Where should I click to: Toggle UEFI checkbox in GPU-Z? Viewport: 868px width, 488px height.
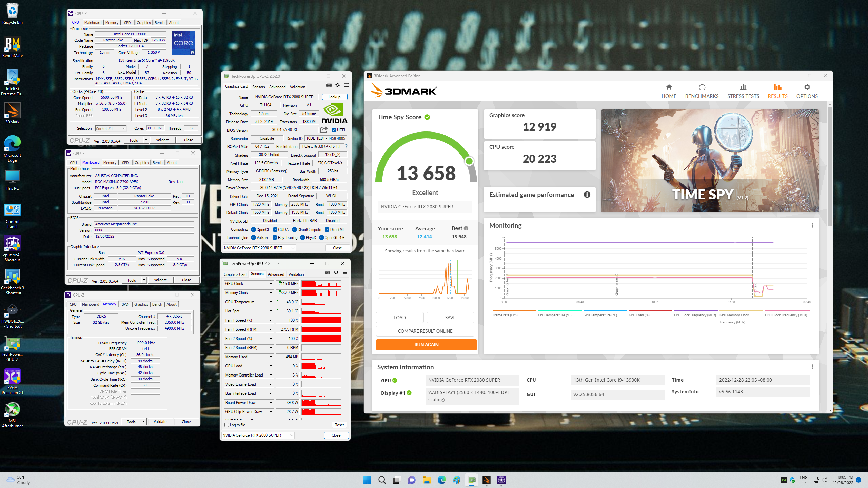[x=334, y=130]
